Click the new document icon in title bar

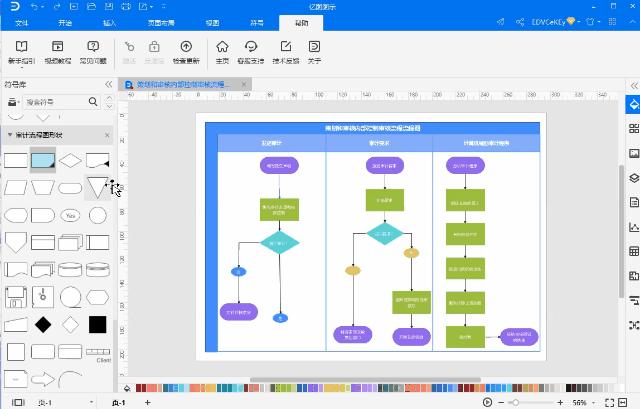74,7
